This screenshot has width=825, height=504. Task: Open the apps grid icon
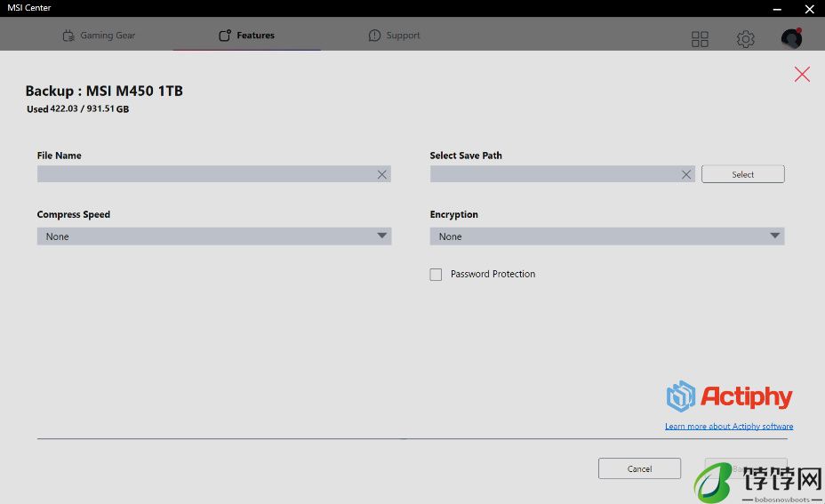click(700, 39)
